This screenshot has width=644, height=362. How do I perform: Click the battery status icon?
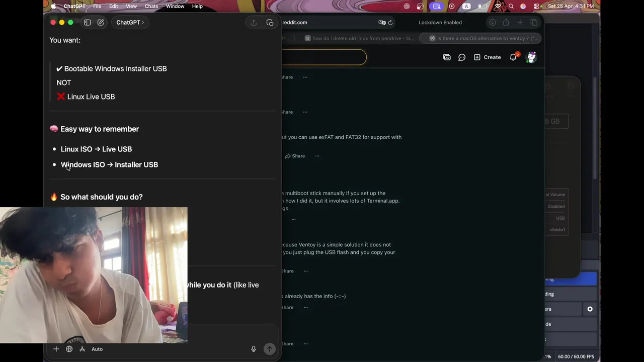coord(482,6)
